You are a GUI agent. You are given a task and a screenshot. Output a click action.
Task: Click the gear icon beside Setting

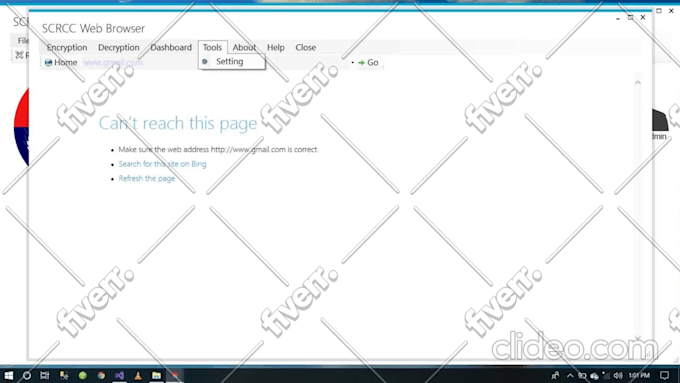pyautogui.click(x=205, y=62)
